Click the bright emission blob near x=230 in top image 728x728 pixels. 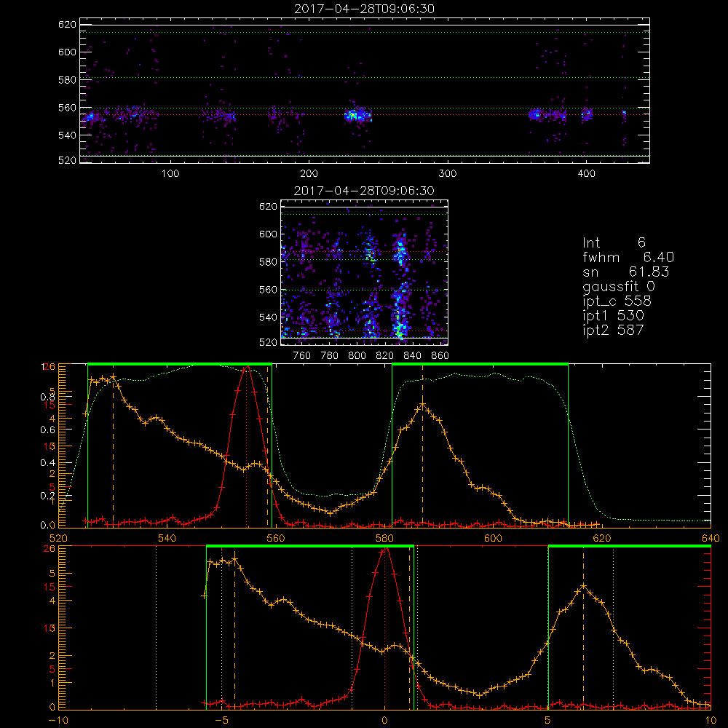click(357, 115)
